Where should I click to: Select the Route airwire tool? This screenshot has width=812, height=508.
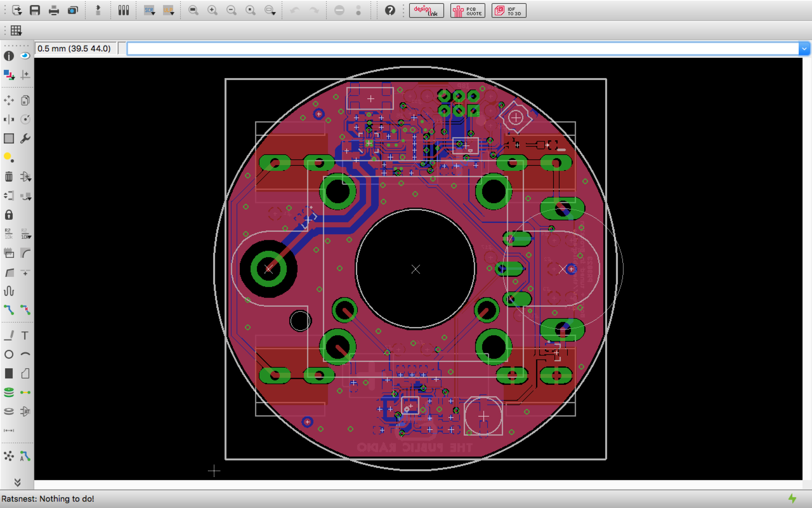click(9, 310)
